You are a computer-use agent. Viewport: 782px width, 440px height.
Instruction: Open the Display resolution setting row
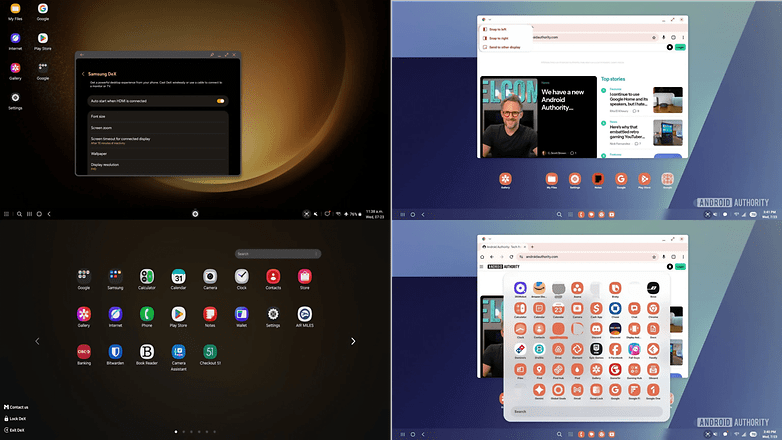pos(158,166)
